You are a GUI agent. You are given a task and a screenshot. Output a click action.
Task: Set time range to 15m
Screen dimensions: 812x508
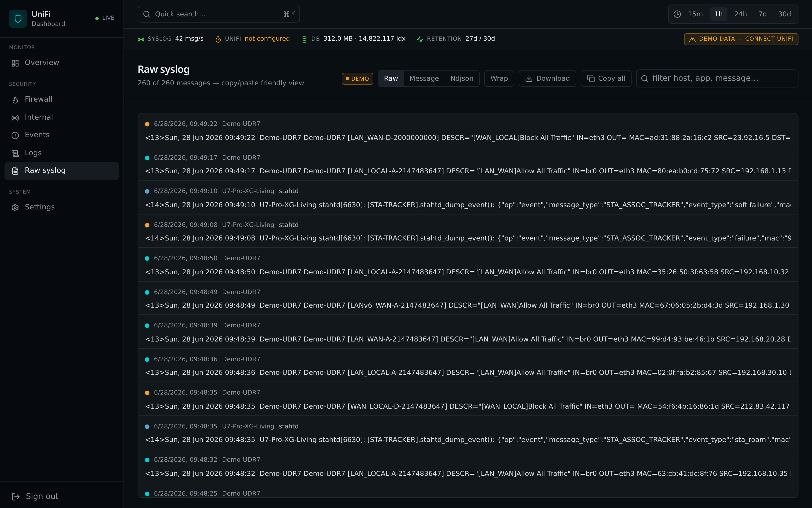(x=695, y=14)
